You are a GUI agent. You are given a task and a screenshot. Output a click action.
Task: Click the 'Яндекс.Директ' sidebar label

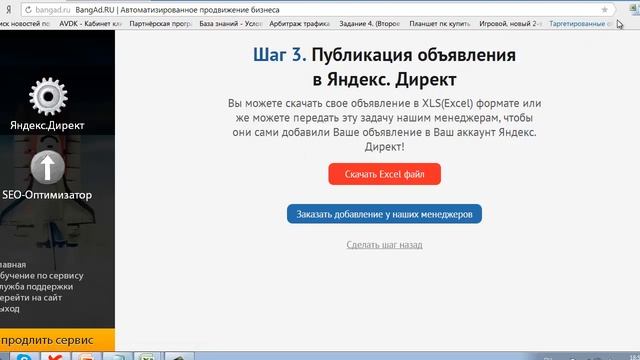pos(47,125)
